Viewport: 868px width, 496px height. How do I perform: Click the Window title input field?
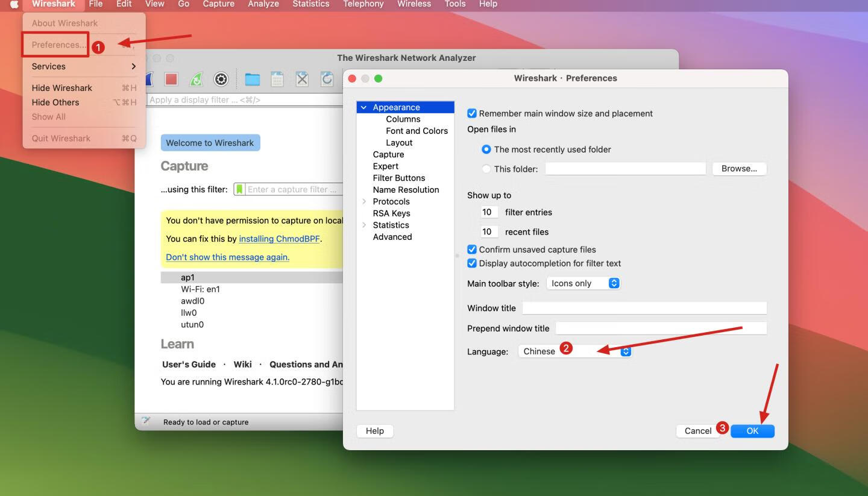pos(644,308)
